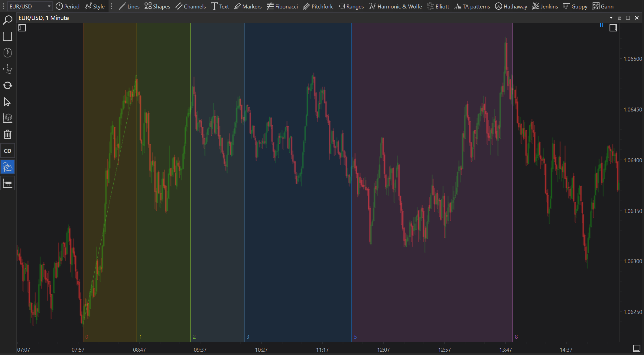Open the Period dropdown menu
The image size is (644, 355).
pos(67,6)
